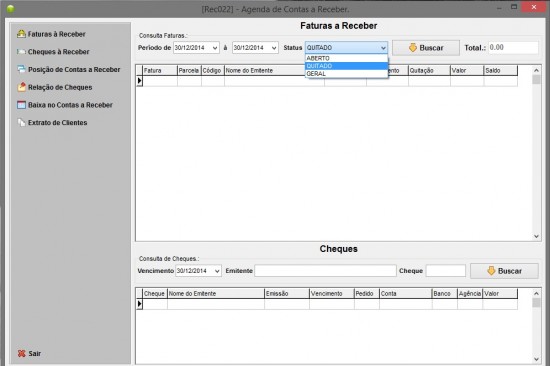
Task: Click the red Sair exit icon
Action: pos(21,353)
